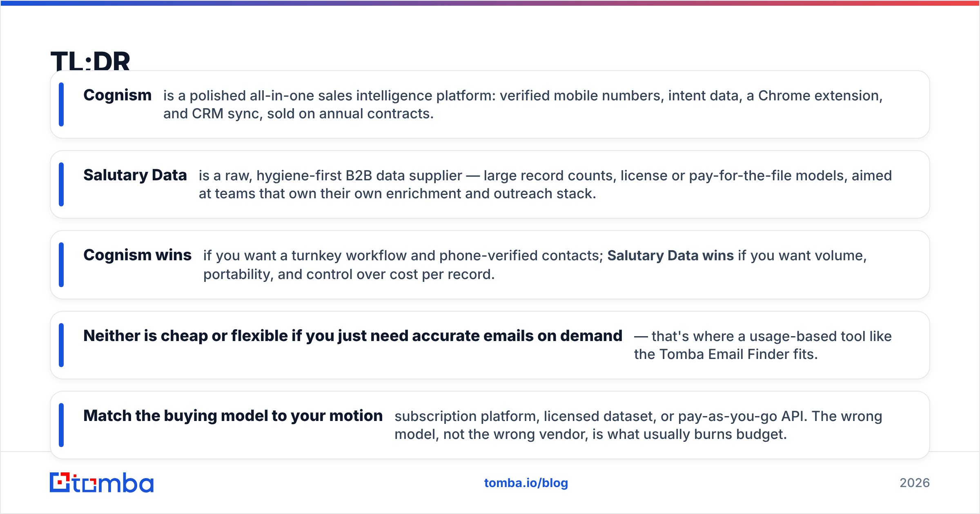980x514 pixels.
Task: Click the blue bar beside 'Neither is cheap'
Action: [61, 345]
